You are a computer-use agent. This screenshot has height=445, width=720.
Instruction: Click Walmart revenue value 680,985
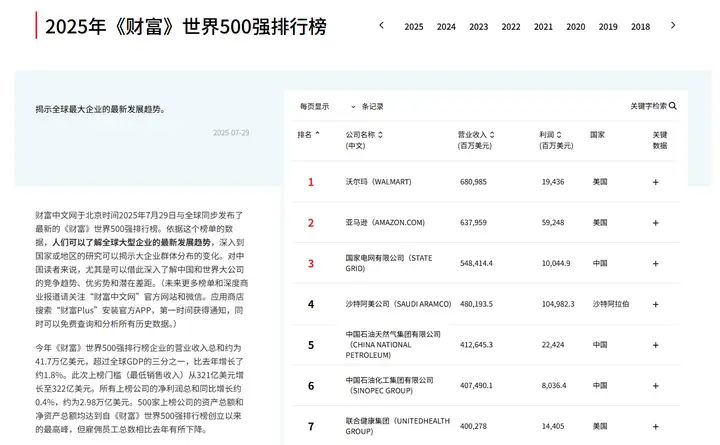click(x=473, y=182)
